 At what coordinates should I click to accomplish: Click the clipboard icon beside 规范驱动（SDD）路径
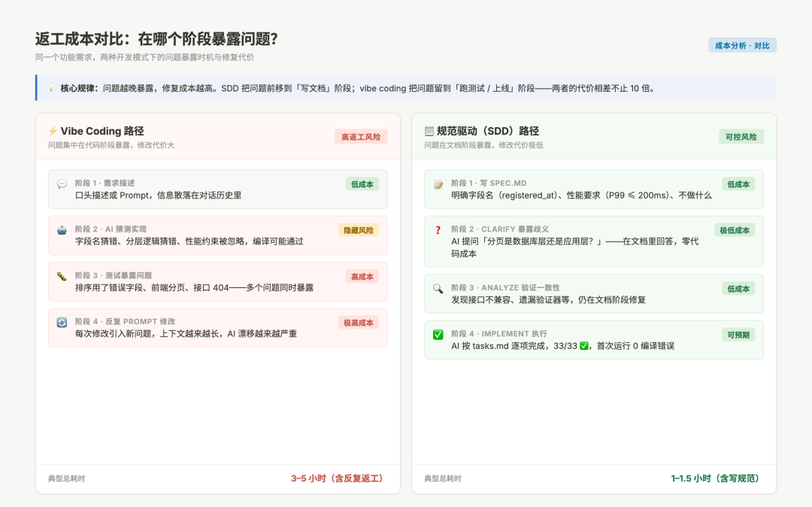[x=429, y=131]
